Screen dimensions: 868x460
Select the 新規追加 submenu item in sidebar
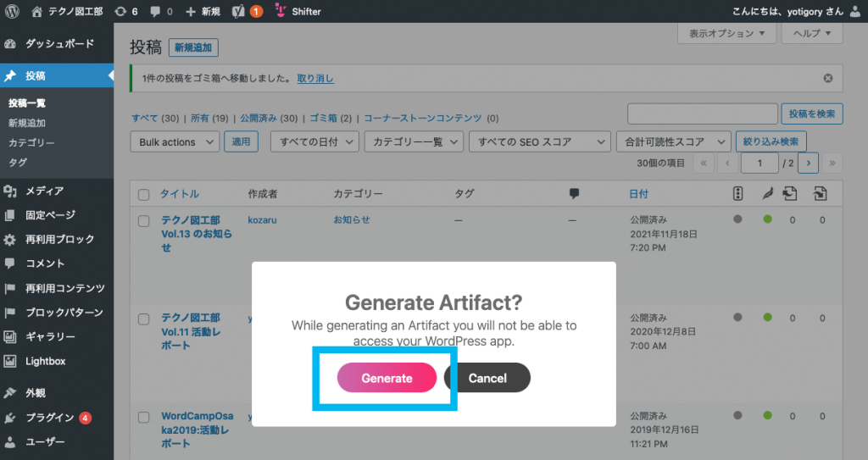click(x=27, y=123)
